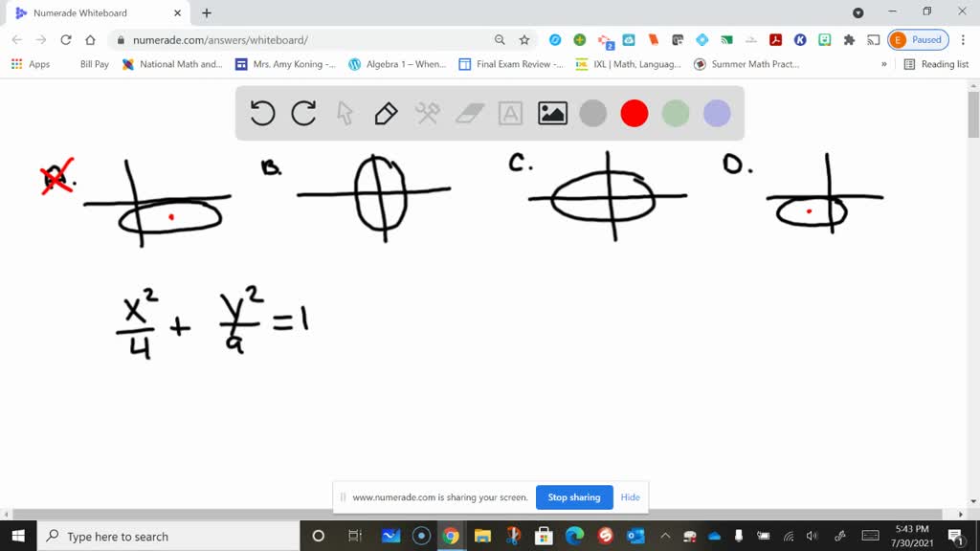Toggle the speaker volume icon in system tray
The width and height of the screenshot is (980, 551).
tap(811, 537)
